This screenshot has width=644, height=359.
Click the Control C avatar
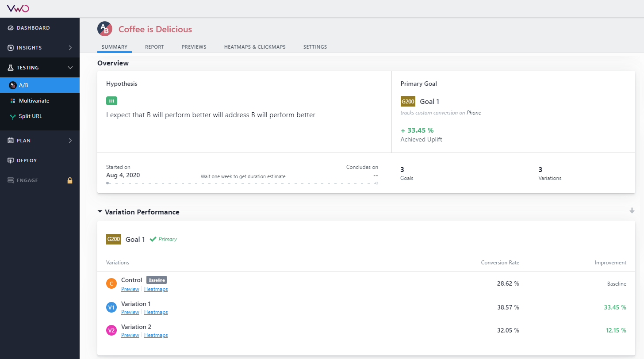click(111, 283)
